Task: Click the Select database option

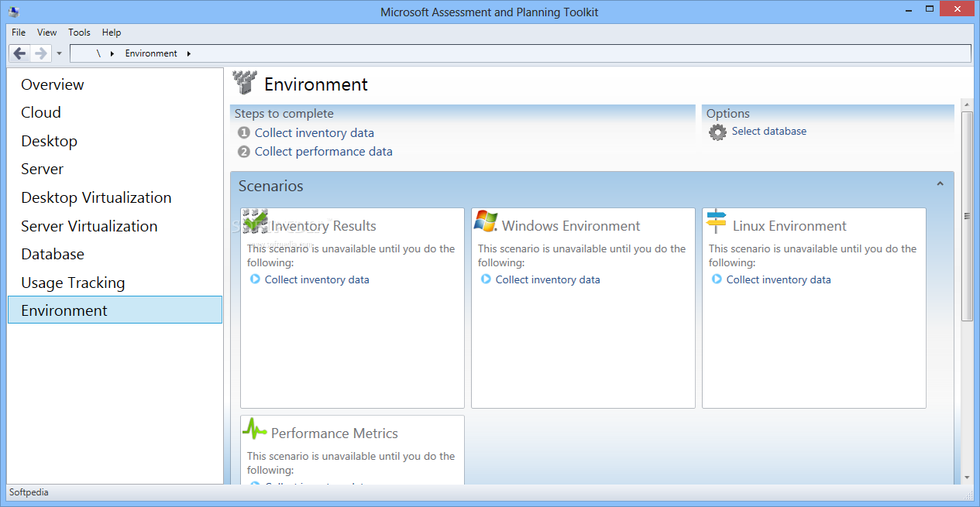Action: pyautogui.click(x=769, y=132)
